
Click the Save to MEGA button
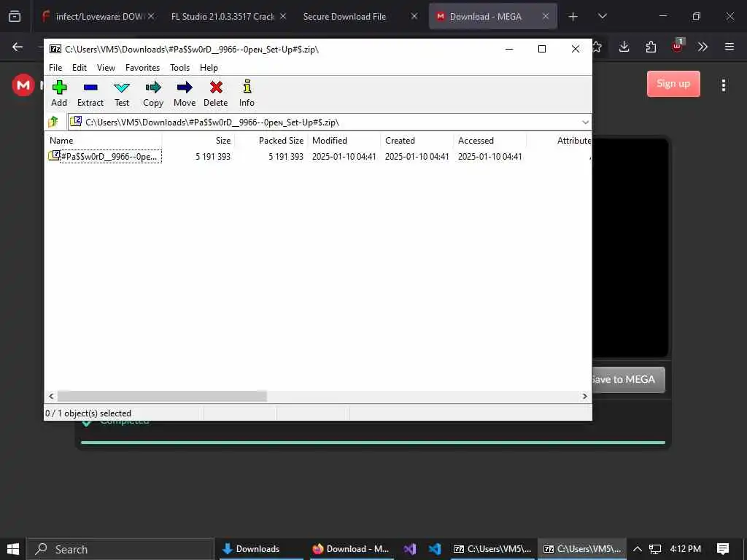point(628,379)
